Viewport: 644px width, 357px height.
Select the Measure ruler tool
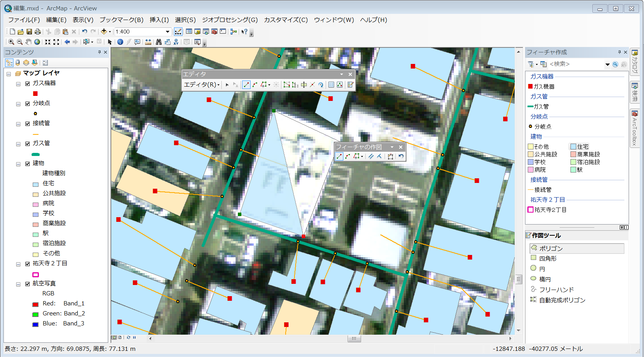[x=148, y=42]
